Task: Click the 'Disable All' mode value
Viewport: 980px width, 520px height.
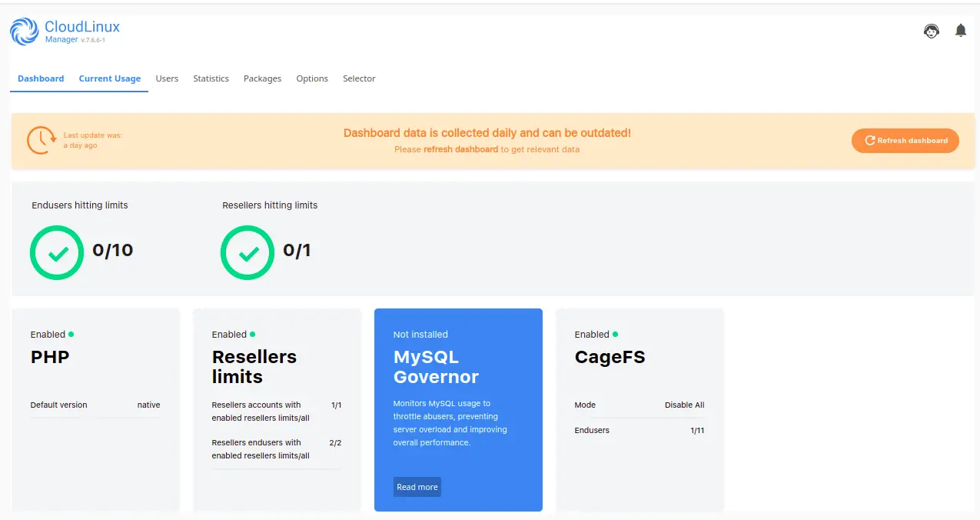Action: [685, 405]
